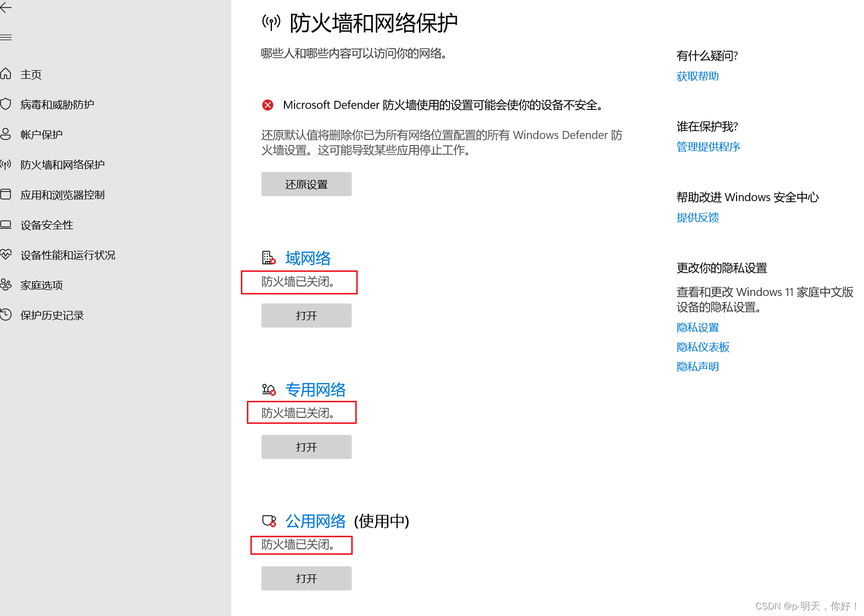Click the account protection person icon
Screen dimensions: 864x616
6,134
